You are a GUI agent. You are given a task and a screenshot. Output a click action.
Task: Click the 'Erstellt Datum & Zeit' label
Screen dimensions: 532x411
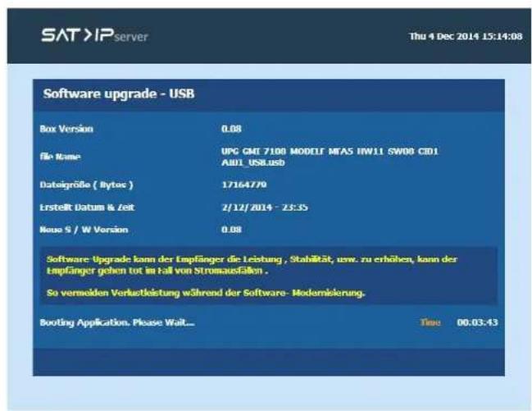[x=87, y=208]
